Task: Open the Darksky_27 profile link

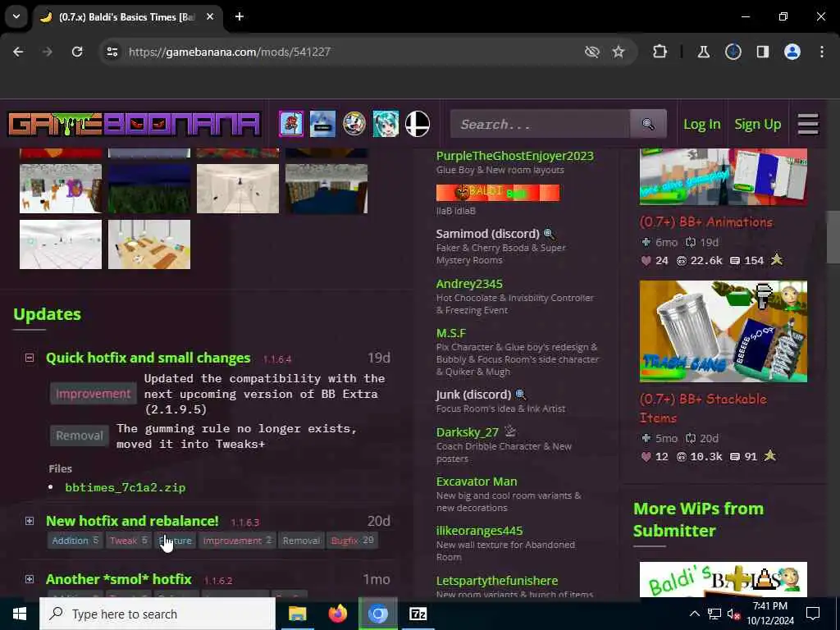Action: point(467,432)
